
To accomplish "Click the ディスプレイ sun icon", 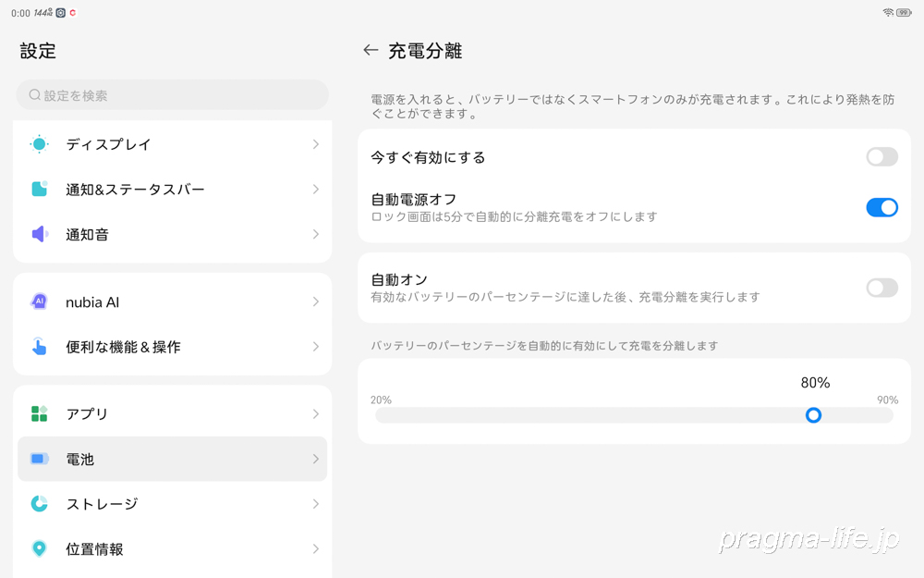I will [39, 144].
